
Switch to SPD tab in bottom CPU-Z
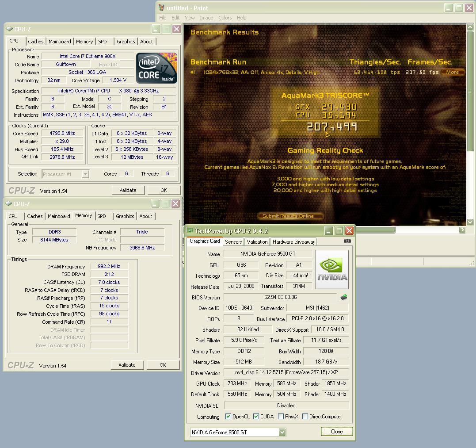pyautogui.click(x=102, y=216)
